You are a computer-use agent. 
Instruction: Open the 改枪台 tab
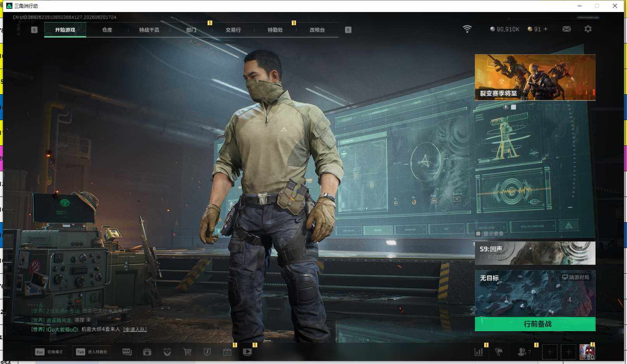(x=317, y=30)
